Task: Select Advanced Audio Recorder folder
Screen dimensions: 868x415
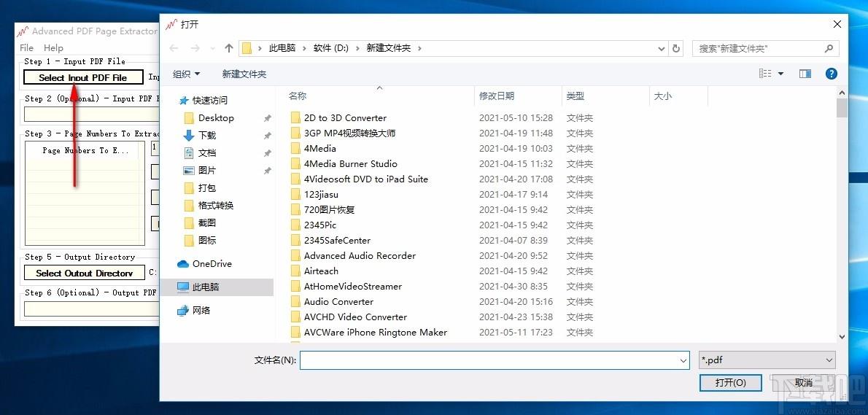Action: pos(360,256)
